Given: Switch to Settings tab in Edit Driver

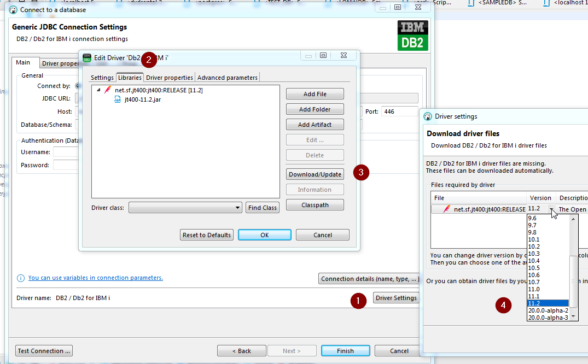Looking at the screenshot, I should (102, 78).
